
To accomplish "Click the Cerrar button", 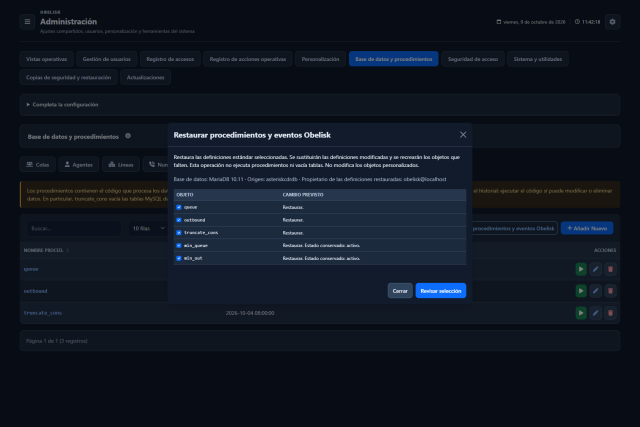I will click(400, 291).
